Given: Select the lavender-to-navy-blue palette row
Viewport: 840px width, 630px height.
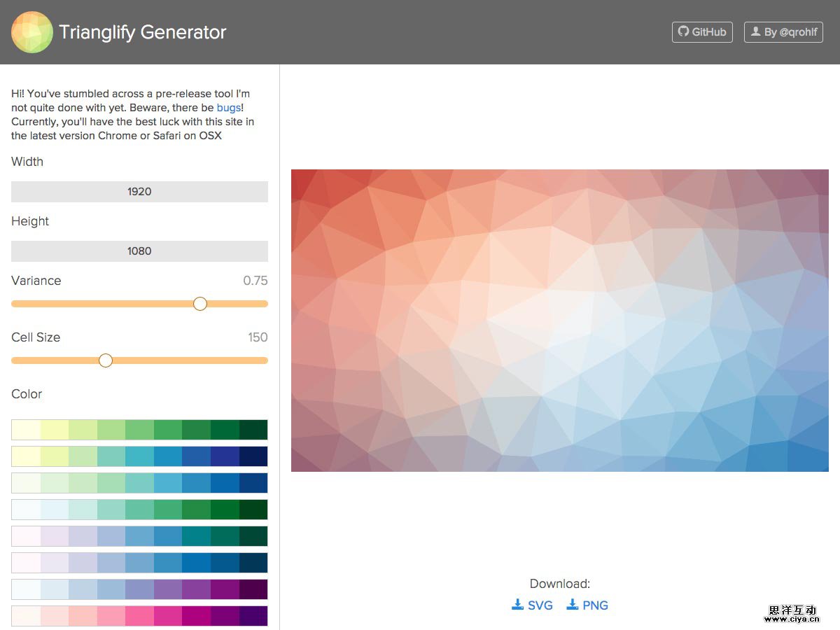Looking at the screenshot, I should pyautogui.click(x=139, y=563).
